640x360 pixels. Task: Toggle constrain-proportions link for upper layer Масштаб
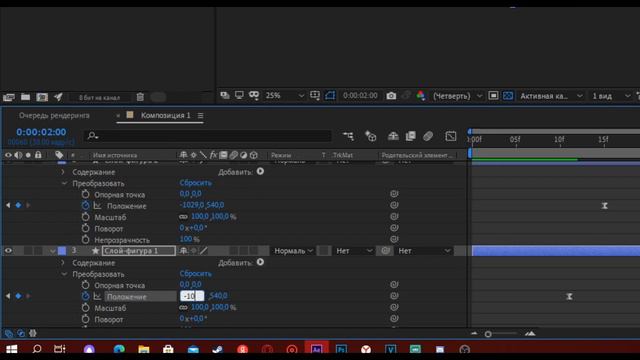click(183, 217)
